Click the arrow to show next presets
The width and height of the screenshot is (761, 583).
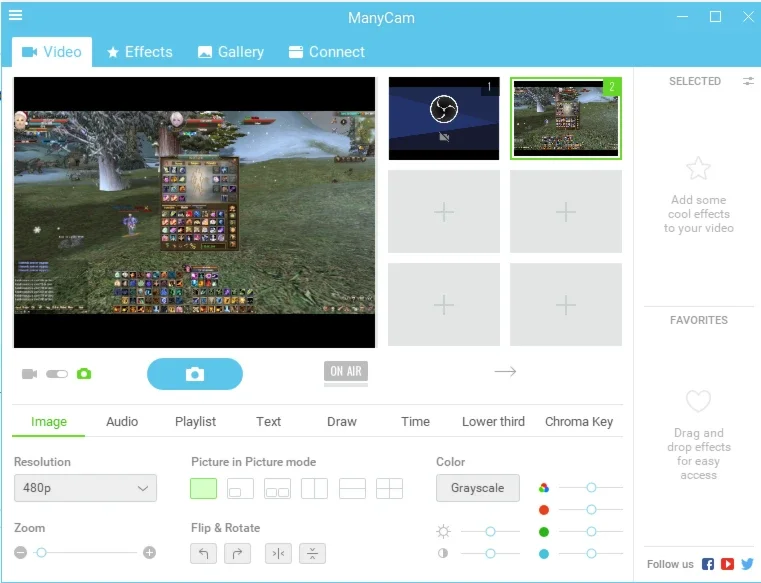click(x=505, y=372)
